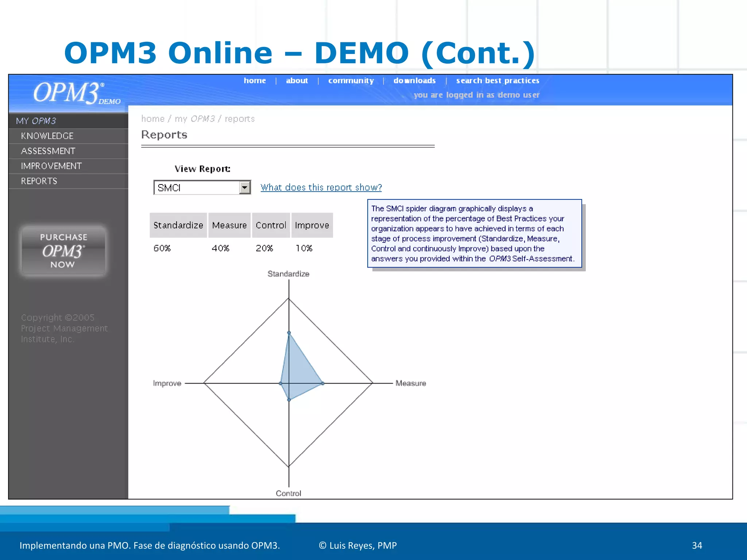Image resolution: width=747 pixels, height=560 pixels.
Task: Click the Copyright ©2005 PMI notice
Action: [x=64, y=328]
